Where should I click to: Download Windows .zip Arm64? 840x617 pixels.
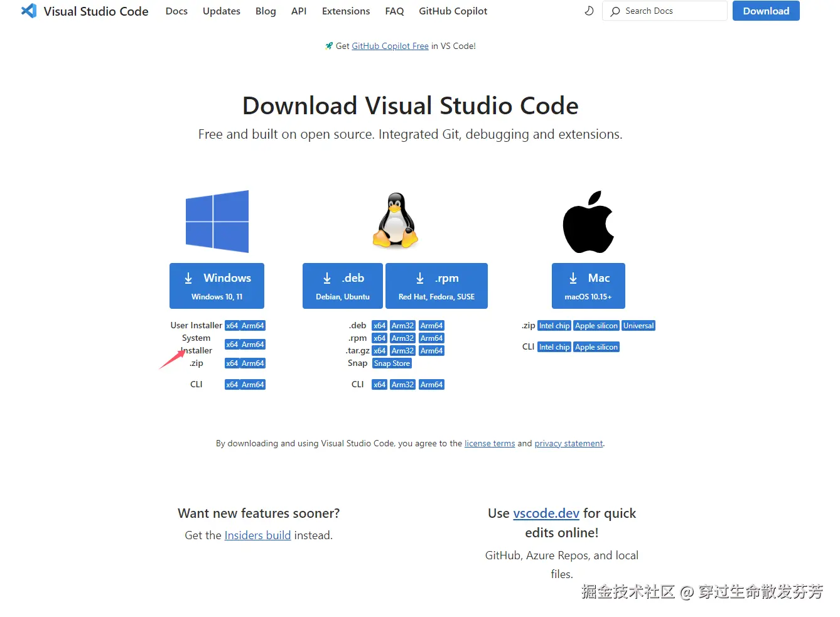pyautogui.click(x=252, y=363)
